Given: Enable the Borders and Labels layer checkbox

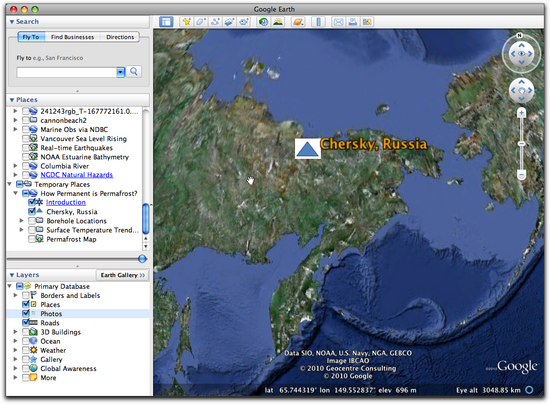Looking at the screenshot, I should [x=26, y=295].
